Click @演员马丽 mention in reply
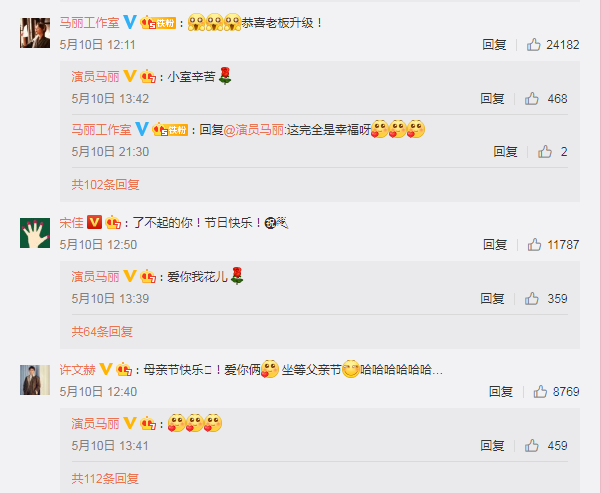Screen dimensions: 609x493 click(x=254, y=130)
